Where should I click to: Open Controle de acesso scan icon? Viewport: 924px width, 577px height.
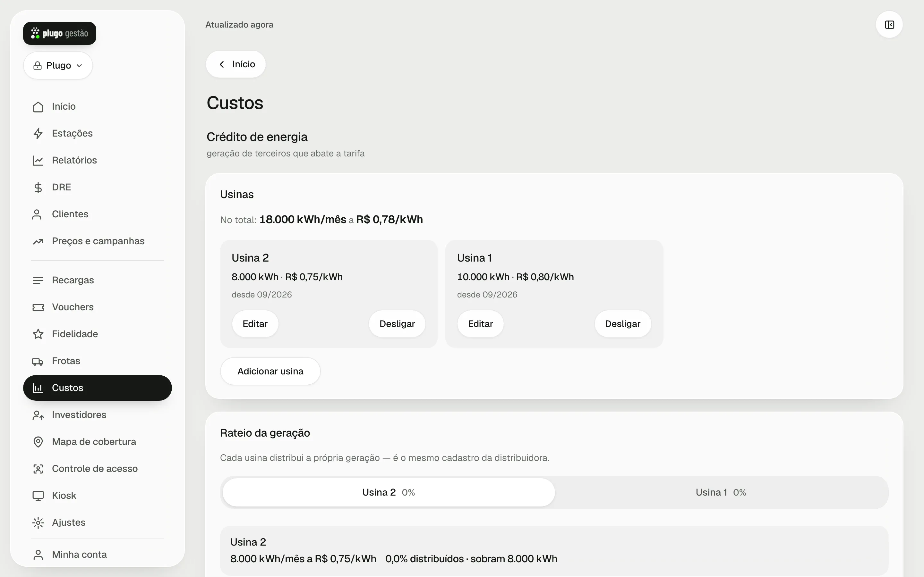point(38,469)
